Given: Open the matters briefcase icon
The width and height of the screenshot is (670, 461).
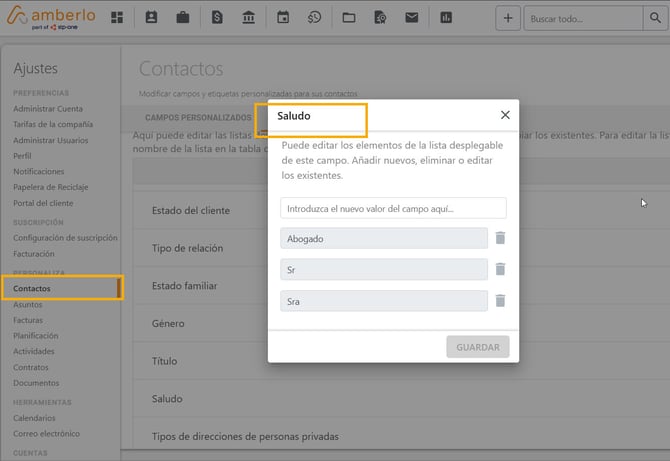Looking at the screenshot, I should coord(183,18).
